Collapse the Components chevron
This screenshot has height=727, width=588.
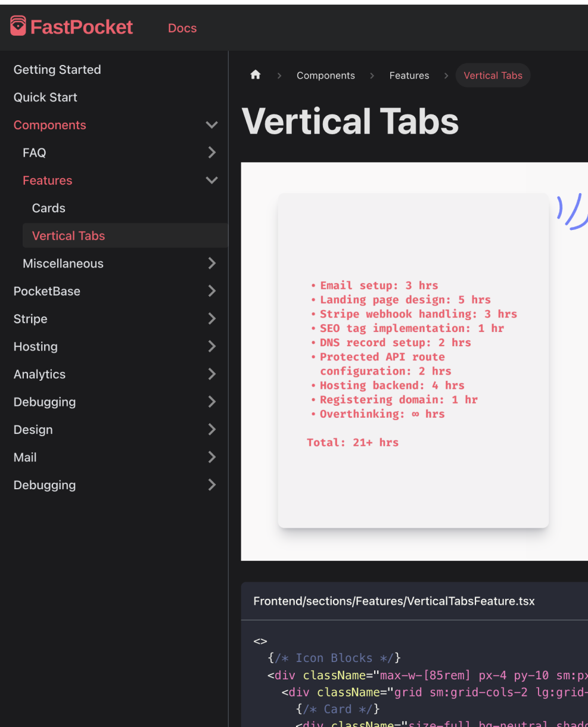(x=211, y=125)
